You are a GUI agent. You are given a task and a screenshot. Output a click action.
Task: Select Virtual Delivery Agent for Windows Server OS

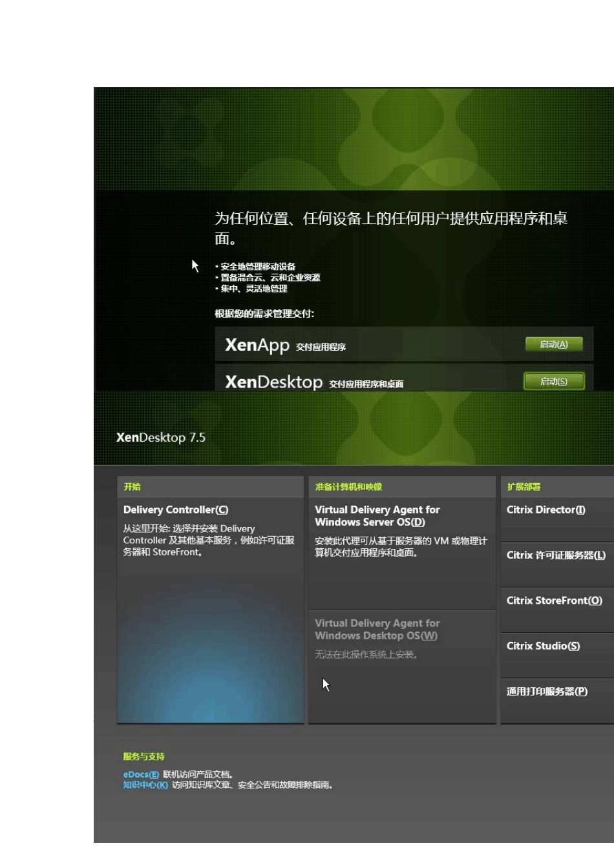click(402, 553)
